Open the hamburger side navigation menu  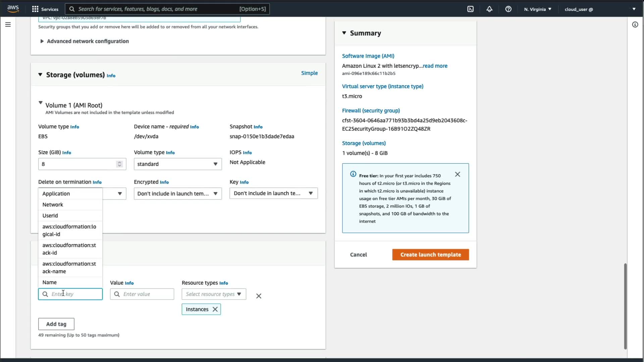coord(8,24)
